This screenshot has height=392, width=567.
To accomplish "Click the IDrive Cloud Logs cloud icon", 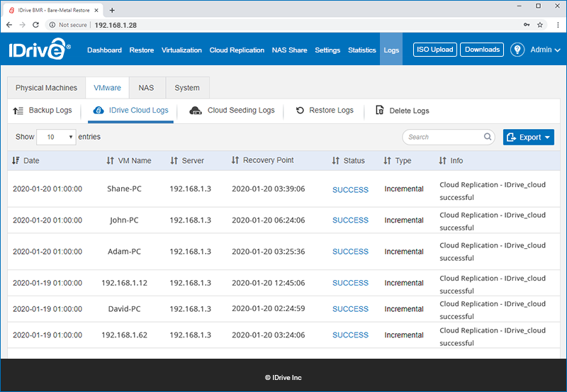I will coord(99,111).
